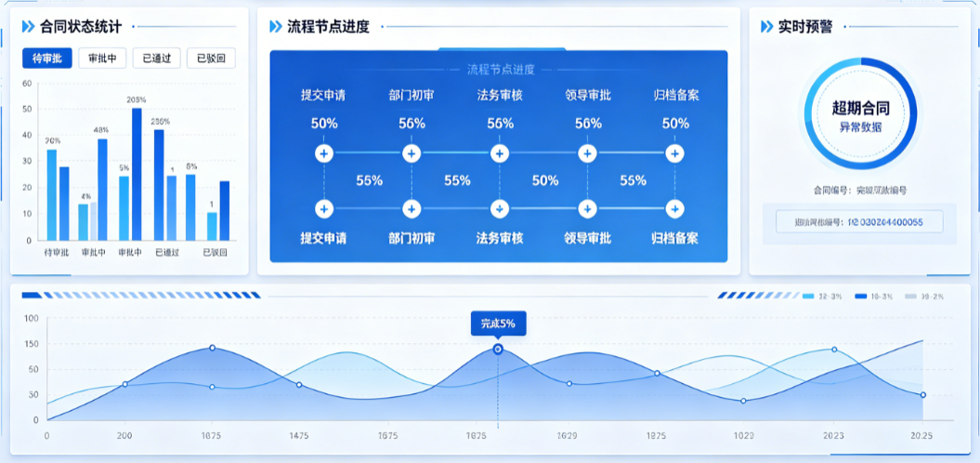
Task: Click the short bar labeled 4%
Action: [83, 222]
